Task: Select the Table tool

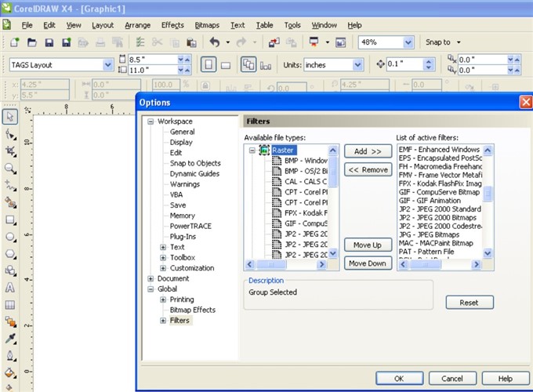Action: coord(10,305)
